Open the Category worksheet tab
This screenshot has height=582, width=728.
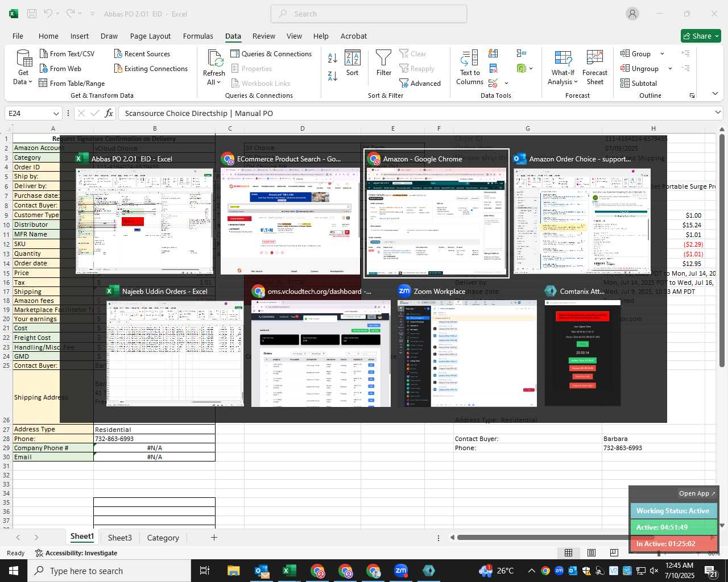tap(163, 538)
